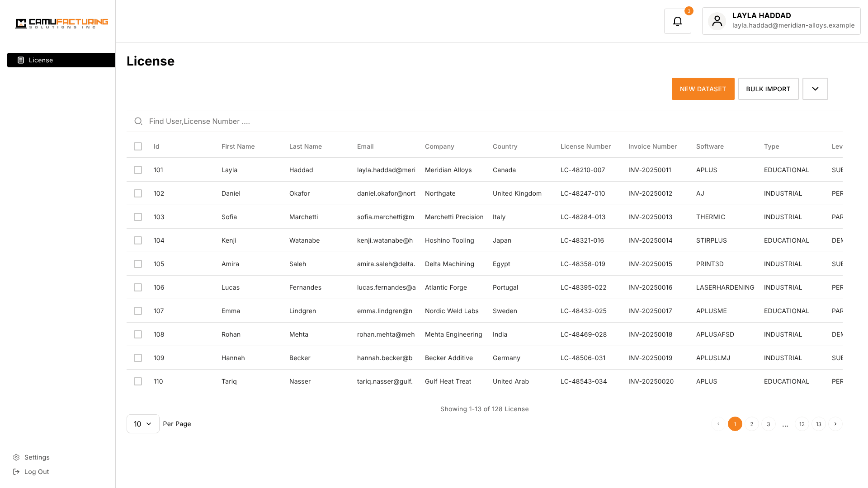Open the License menu item
868x488 pixels.
61,60
